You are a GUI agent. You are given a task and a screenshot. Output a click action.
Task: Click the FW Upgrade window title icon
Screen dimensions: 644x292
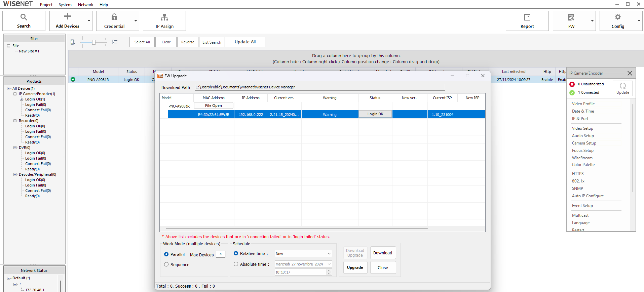point(160,76)
